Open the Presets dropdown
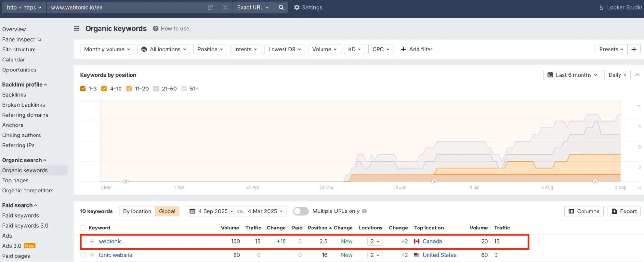 click(611, 49)
